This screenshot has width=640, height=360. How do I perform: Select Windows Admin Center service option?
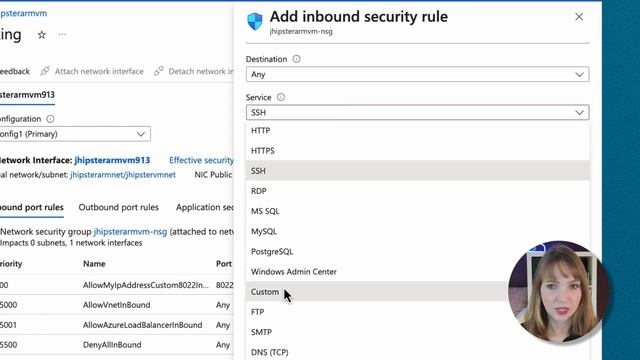pos(417,271)
